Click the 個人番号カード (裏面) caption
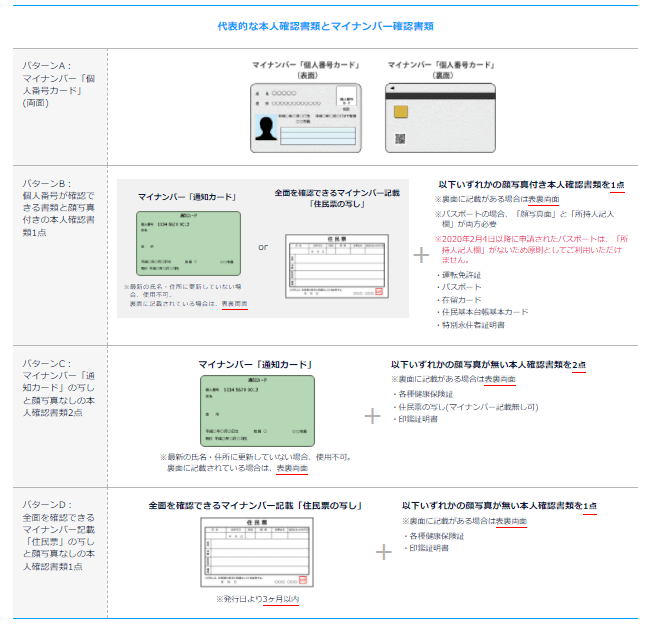The height and width of the screenshot is (625, 651). pyautogui.click(x=441, y=70)
